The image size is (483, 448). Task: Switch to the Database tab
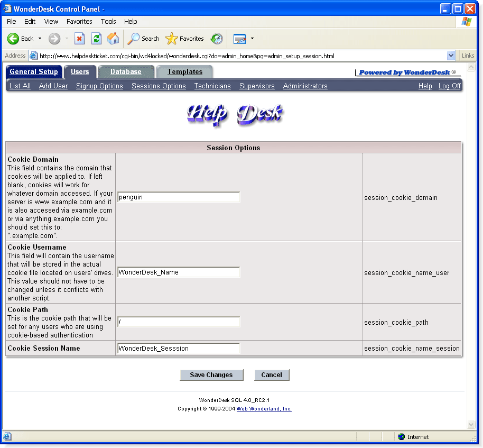(x=126, y=71)
